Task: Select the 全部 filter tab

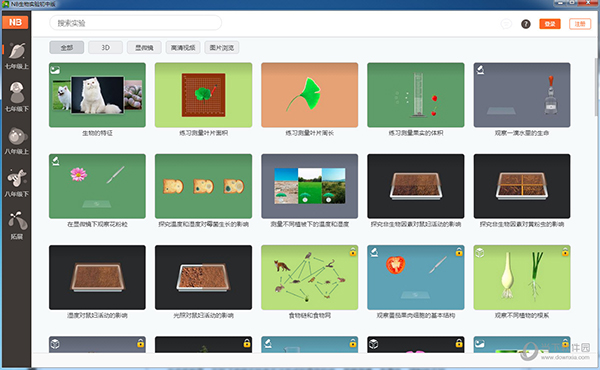Action: tap(67, 47)
